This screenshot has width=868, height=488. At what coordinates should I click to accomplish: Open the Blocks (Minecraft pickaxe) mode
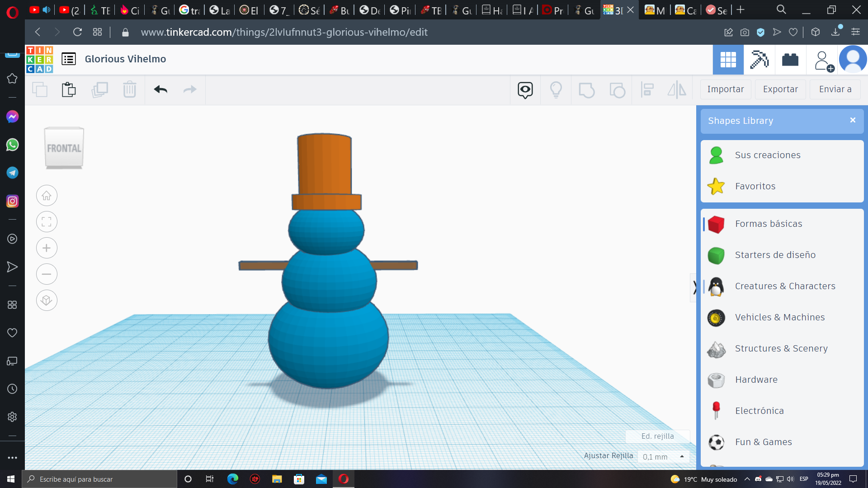click(759, 60)
